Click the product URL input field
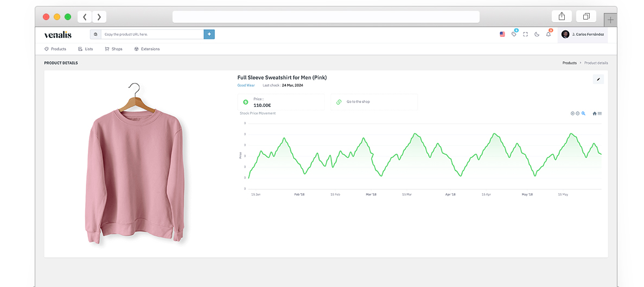 pos(152,34)
